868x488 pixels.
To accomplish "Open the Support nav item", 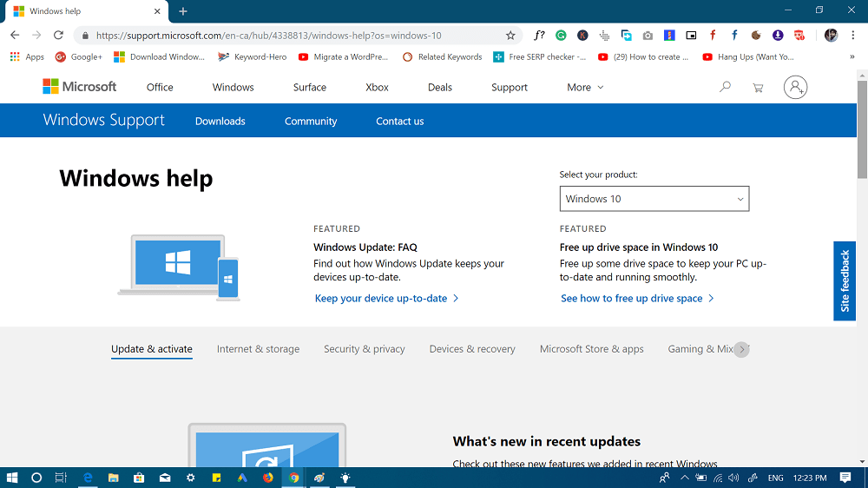I will (510, 87).
